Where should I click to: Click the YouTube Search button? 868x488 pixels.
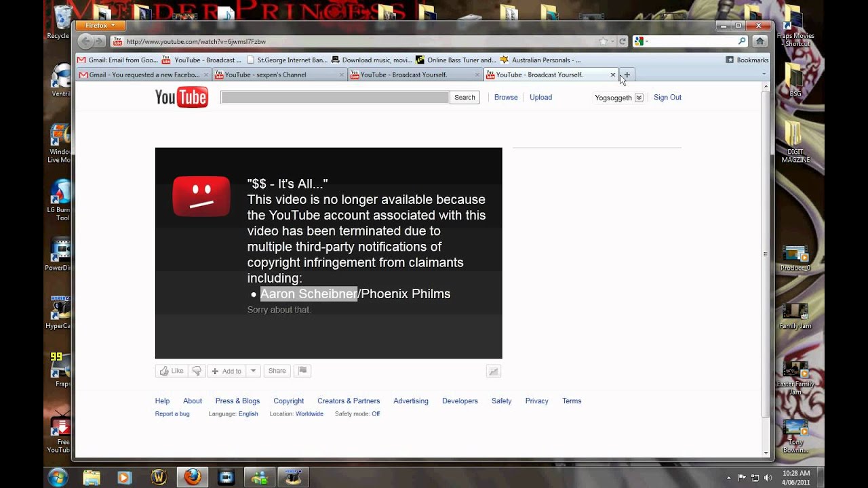tap(465, 98)
